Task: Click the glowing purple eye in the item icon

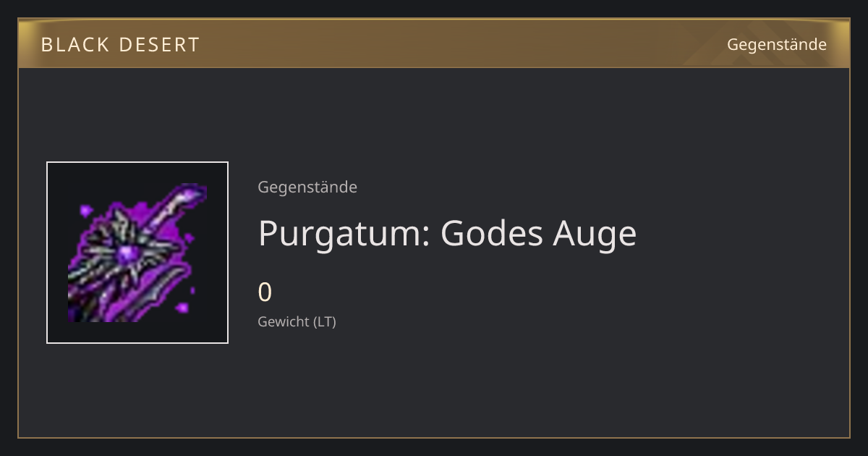Action: [x=128, y=253]
